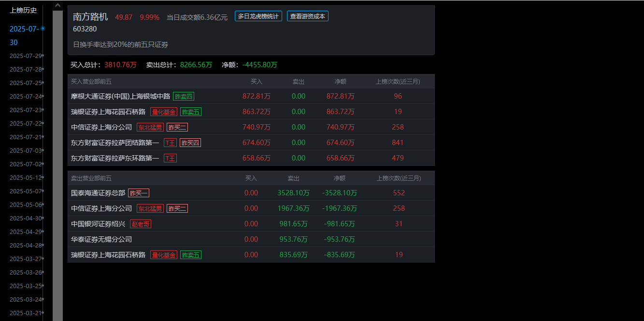Jump to the 2025-07-22 listing date

click(26, 123)
